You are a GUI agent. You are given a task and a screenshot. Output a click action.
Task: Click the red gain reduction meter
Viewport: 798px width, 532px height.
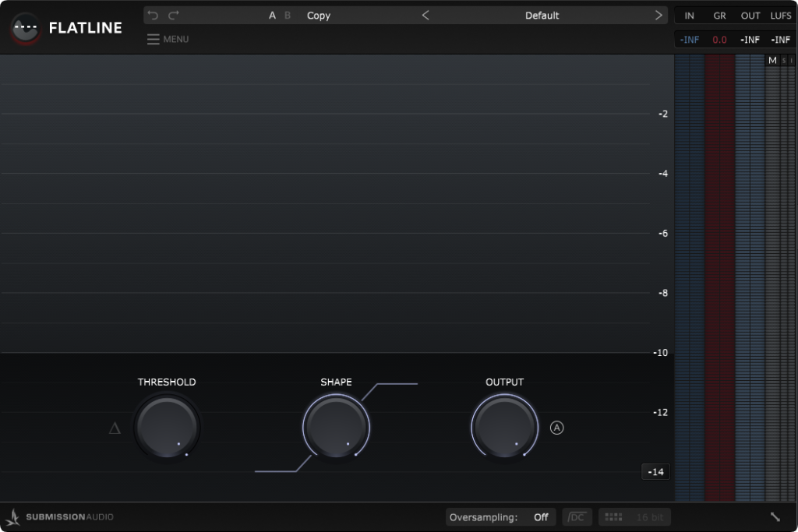click(719, 278)
